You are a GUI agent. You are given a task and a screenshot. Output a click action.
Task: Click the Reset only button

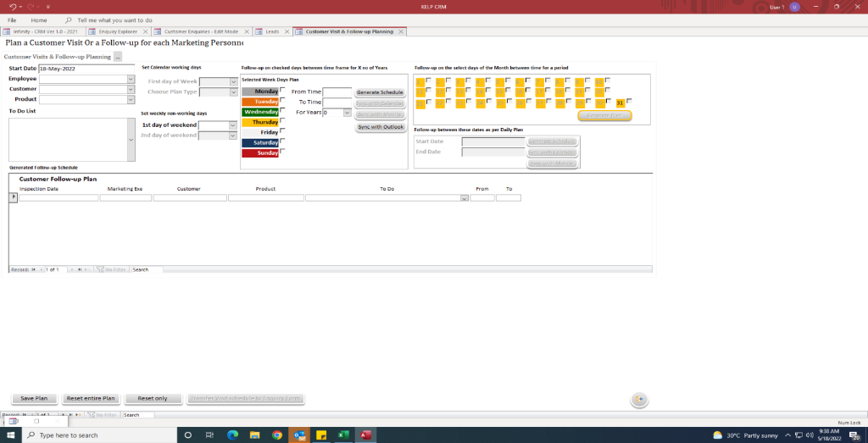(153, 398)
